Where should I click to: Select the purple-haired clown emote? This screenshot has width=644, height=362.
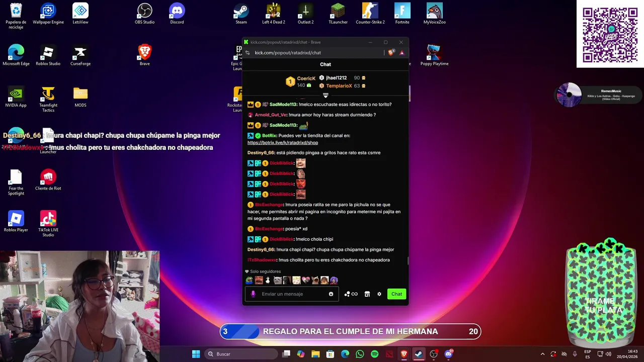coord(334,281)
